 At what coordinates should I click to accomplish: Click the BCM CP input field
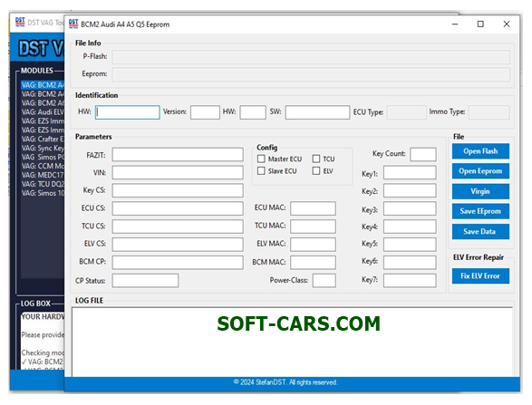(178, 262)
